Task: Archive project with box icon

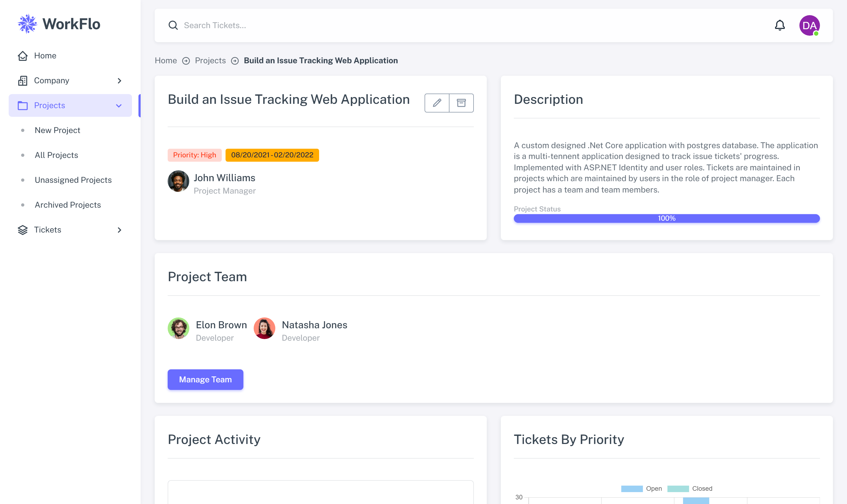Action: click(x=461, y=103)
